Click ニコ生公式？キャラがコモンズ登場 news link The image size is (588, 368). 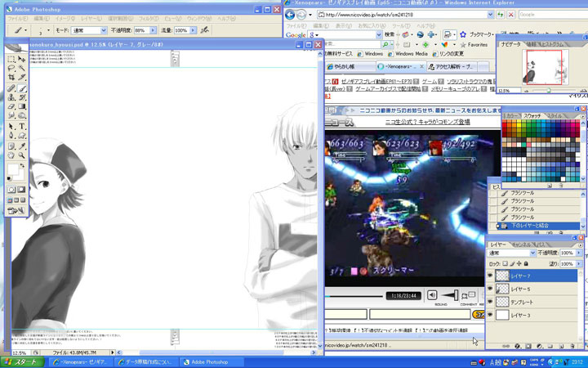pyautogui.click(x=427, y=122)
